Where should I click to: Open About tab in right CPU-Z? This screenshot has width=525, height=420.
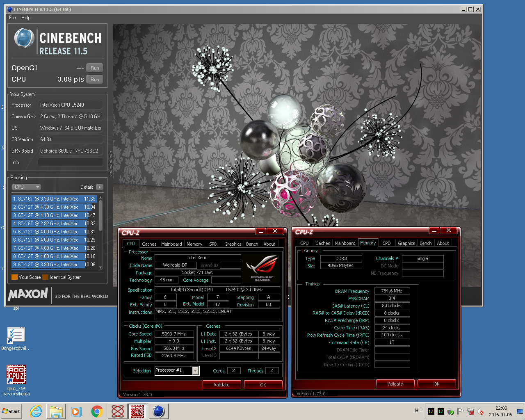[x=443, y=243]
